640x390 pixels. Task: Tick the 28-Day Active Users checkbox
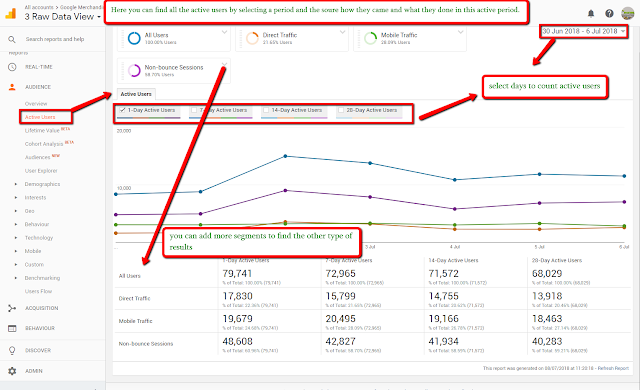(x=341, y=110)
